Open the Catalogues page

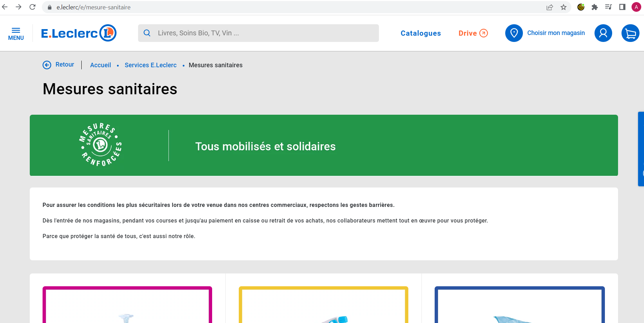pos(420,33)
